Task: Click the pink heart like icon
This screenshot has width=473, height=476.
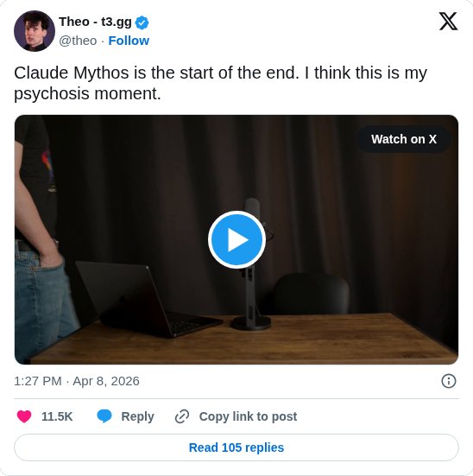Action: [24, 416]
